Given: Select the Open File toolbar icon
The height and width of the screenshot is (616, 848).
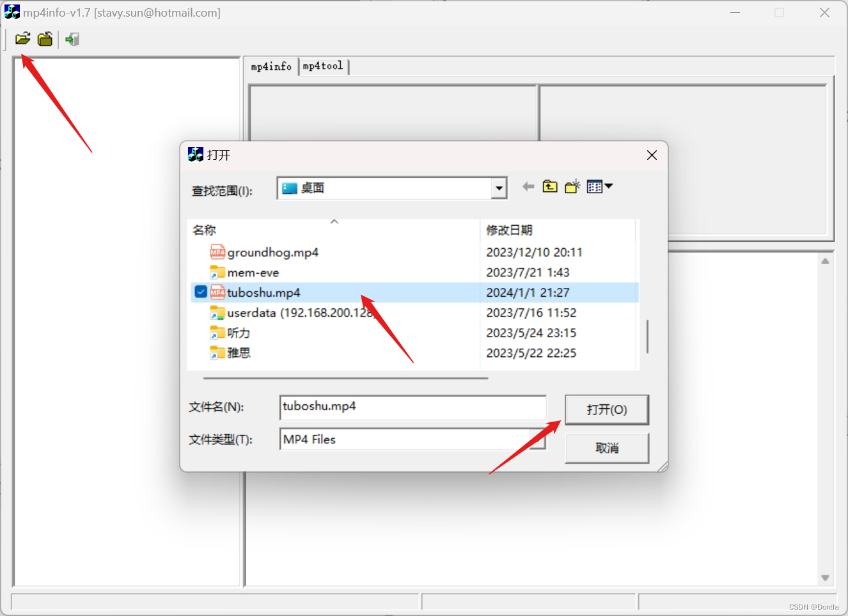Looking at the screenshot, I should 22,39.
